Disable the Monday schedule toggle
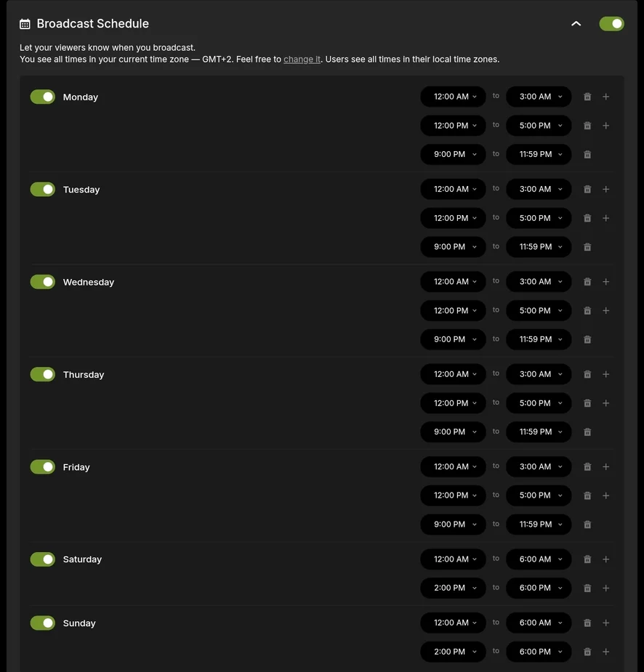 (43, 97)
